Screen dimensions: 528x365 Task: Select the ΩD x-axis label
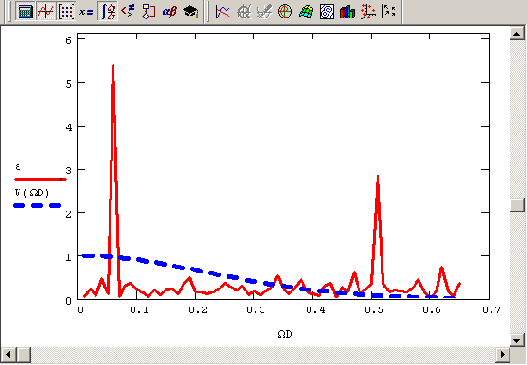[x=285, y=334]
